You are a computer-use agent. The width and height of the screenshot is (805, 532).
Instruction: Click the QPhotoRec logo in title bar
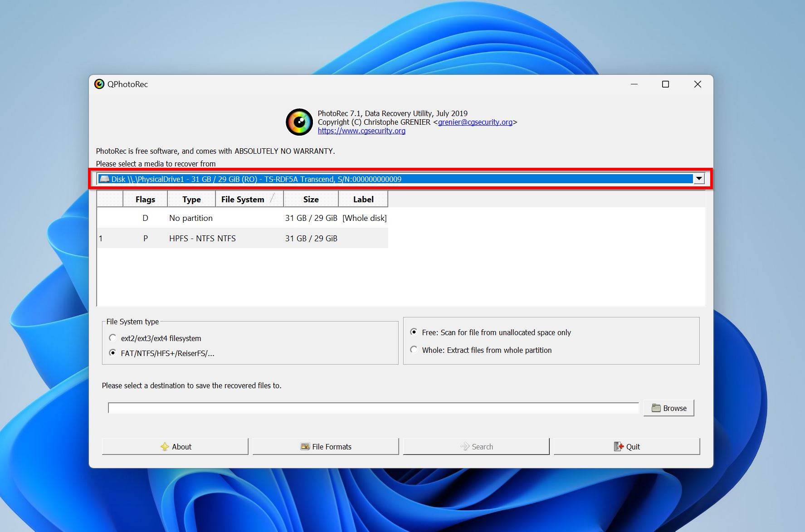click(99, 84)
